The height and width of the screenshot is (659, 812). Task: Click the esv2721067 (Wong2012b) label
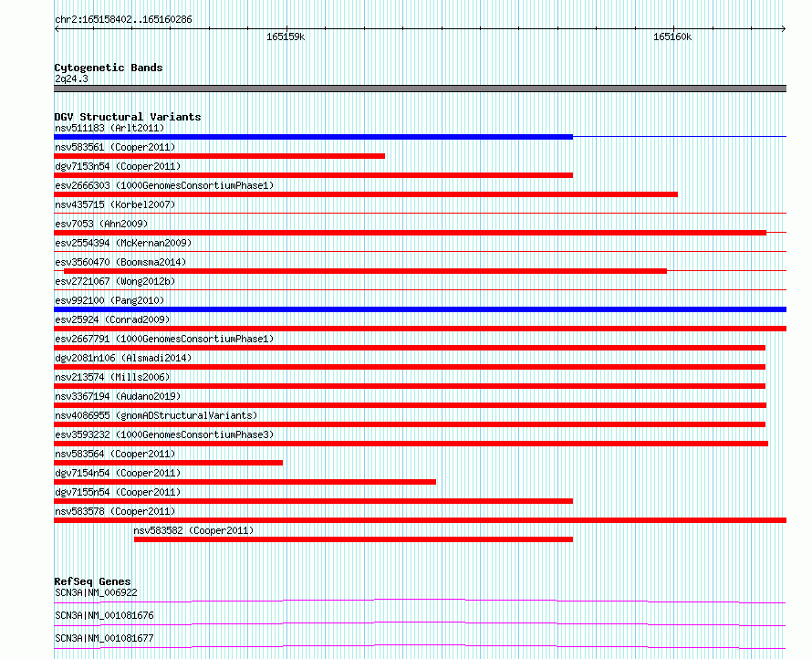[x=115, y=281]
